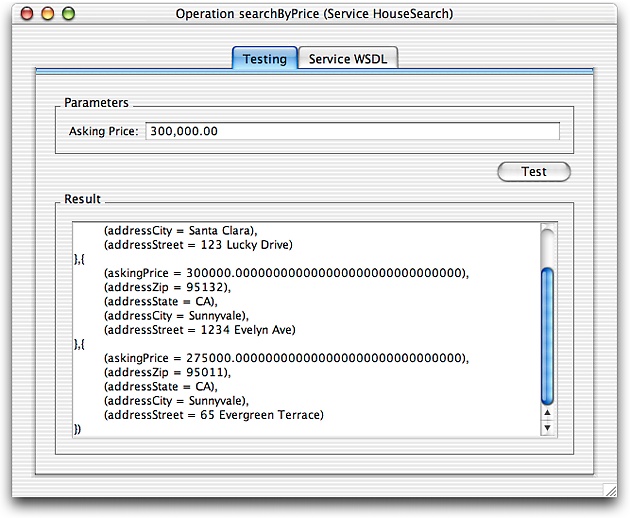This screenshot has height=518, width=630.
Task: Click the 'Asking Price:' label
Action: pyautogui.click(x=103, y=131)
